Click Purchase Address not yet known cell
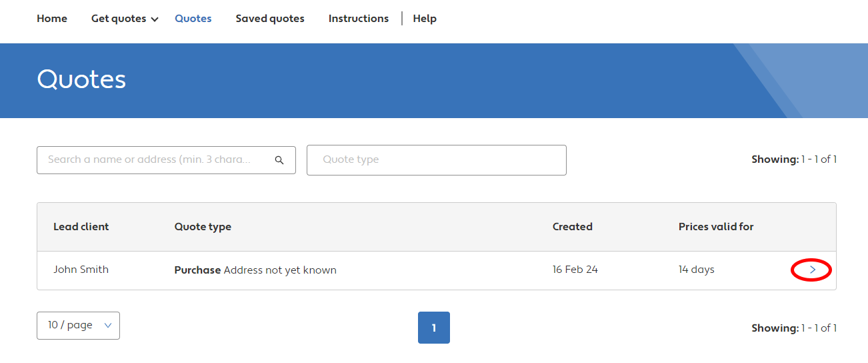The height and width of the screenshot is (363, 868). [255, 270]
